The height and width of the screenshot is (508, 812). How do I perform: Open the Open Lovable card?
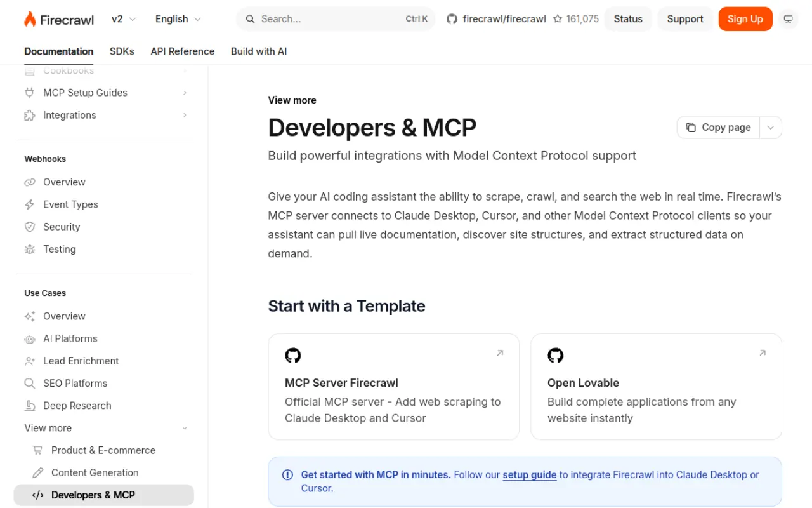[657, 387]
